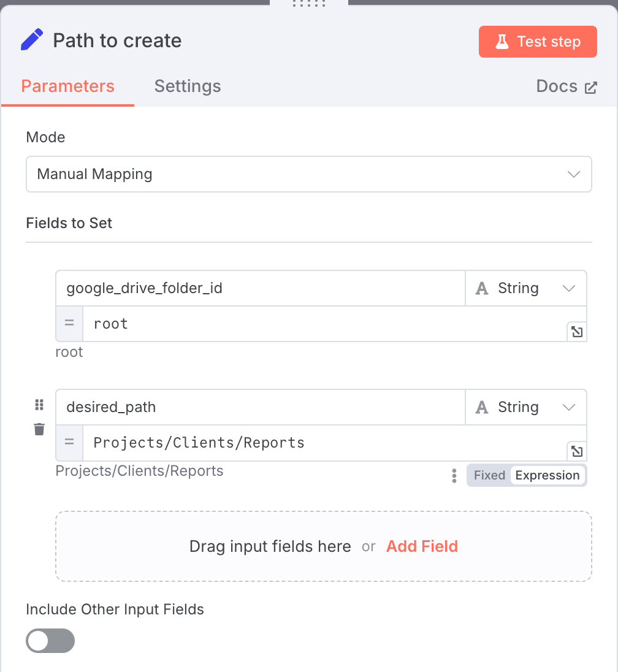Switch desired_path value to Fixed mode
Screen dimensions: 618x672
click(489, 475)
